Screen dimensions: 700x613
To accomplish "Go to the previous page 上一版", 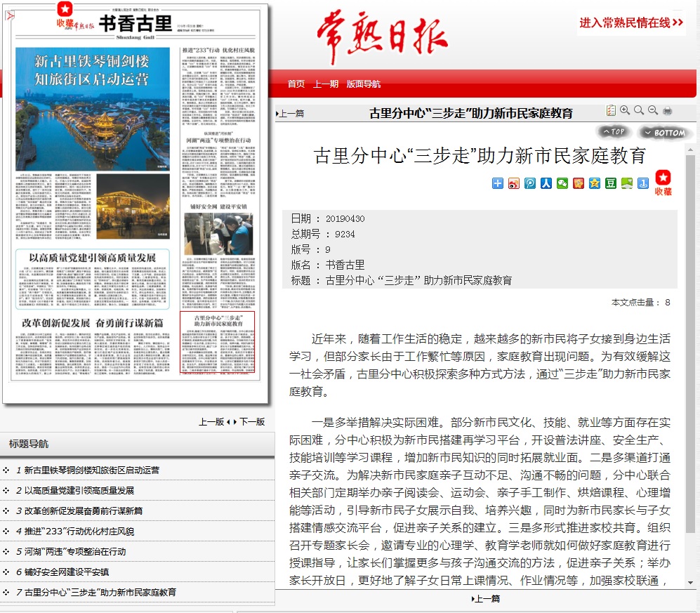I will (x=211, y=422).
